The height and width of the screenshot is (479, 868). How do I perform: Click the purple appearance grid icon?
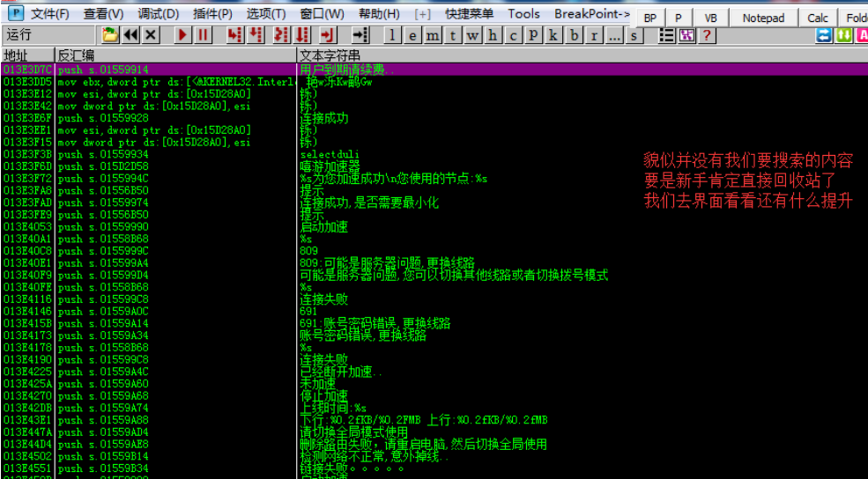pyautogui.click(x=686, y=35)
